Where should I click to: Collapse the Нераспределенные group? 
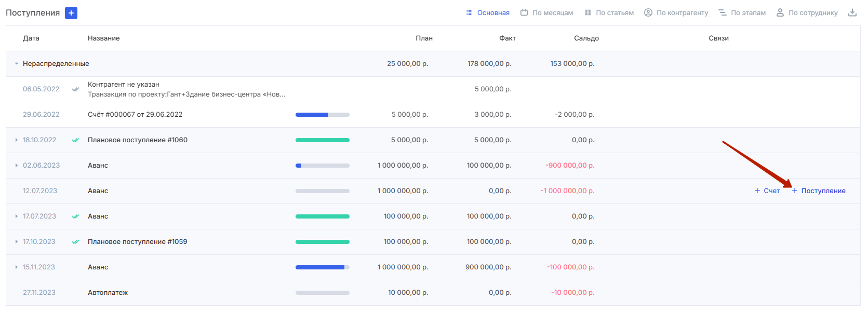point(17,64)
